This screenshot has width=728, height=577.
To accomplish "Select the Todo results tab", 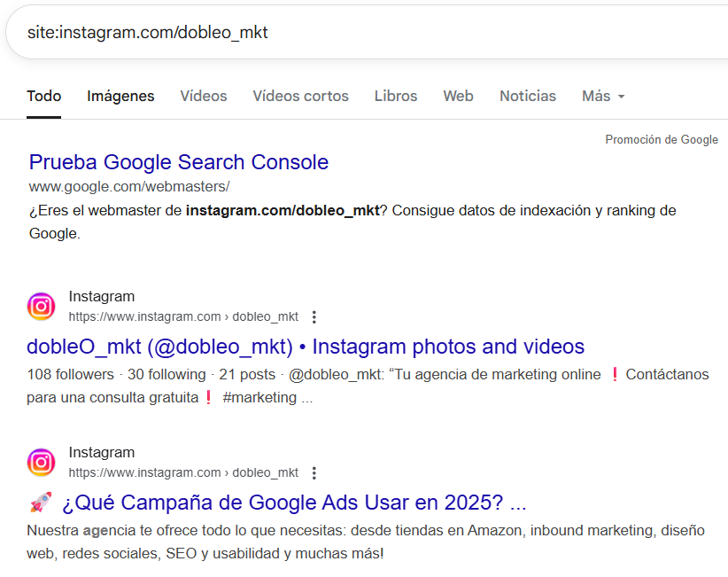I will 43,96.
